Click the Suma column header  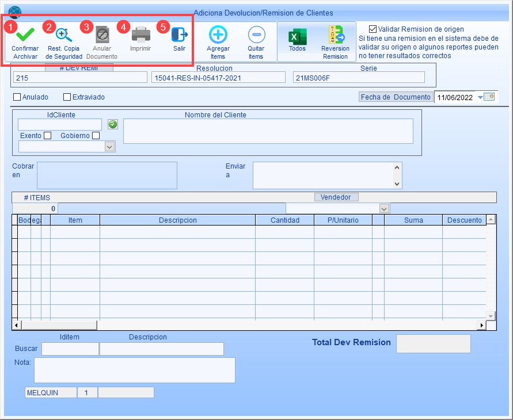point(413,220)
